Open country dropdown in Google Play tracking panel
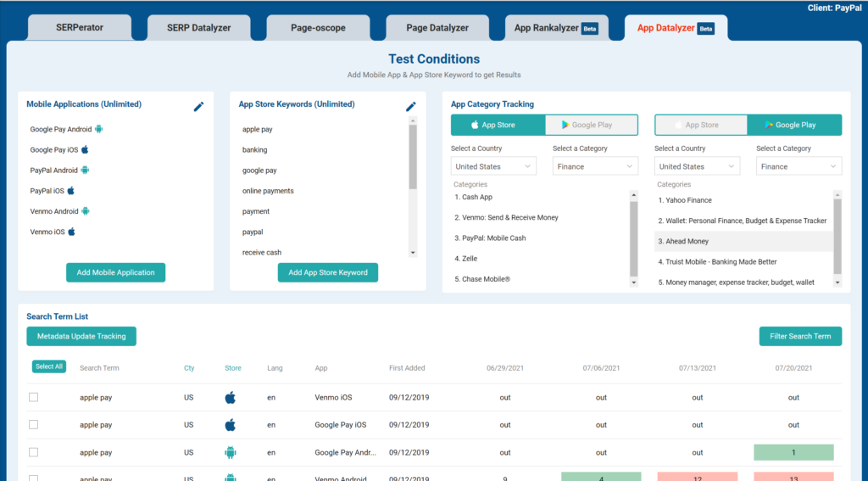 pyautogui.click(x=697, y=166)
